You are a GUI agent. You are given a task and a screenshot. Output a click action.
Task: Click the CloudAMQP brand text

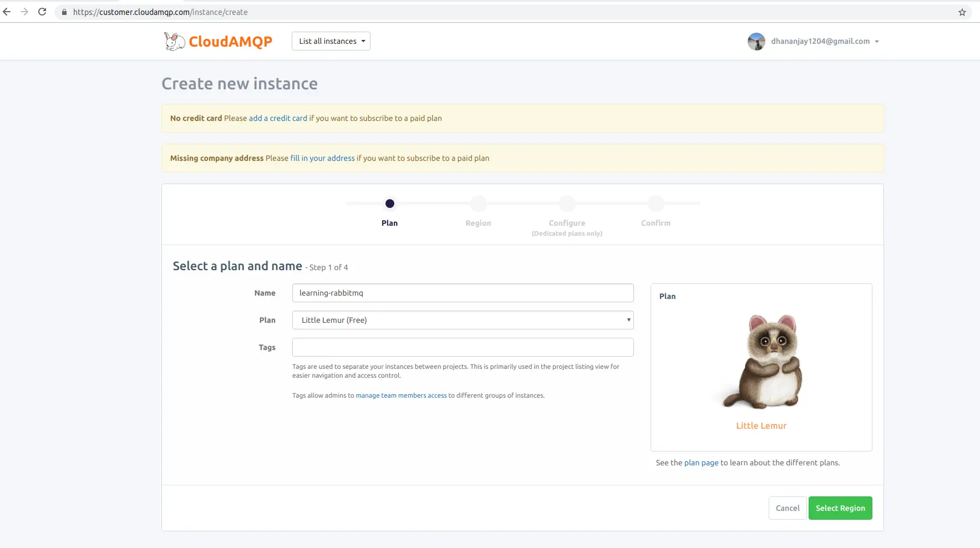(x=231, y=42)
